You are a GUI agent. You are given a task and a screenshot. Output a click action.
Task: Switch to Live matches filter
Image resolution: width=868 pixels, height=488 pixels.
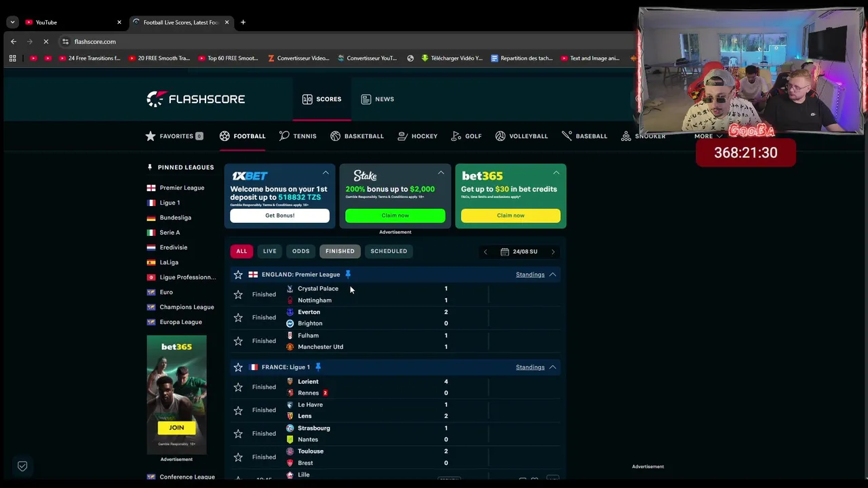(x=270, y=251)
